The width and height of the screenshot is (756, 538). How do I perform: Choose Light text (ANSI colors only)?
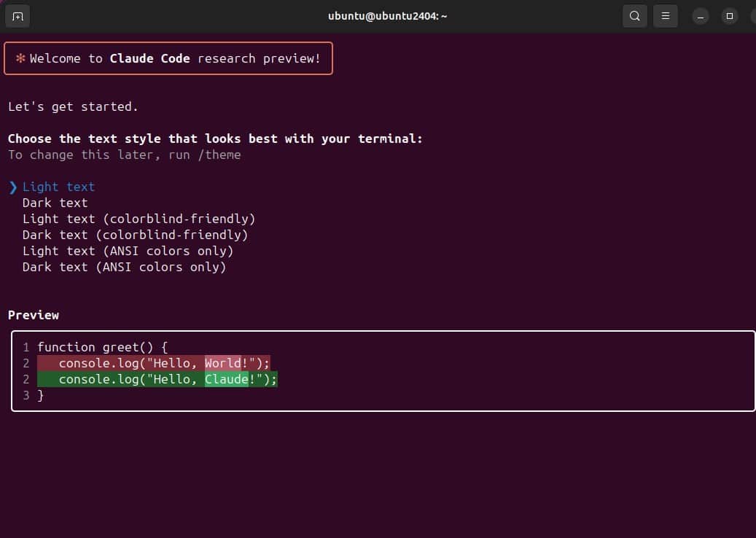pyautogui.click(x=128, y=251)
